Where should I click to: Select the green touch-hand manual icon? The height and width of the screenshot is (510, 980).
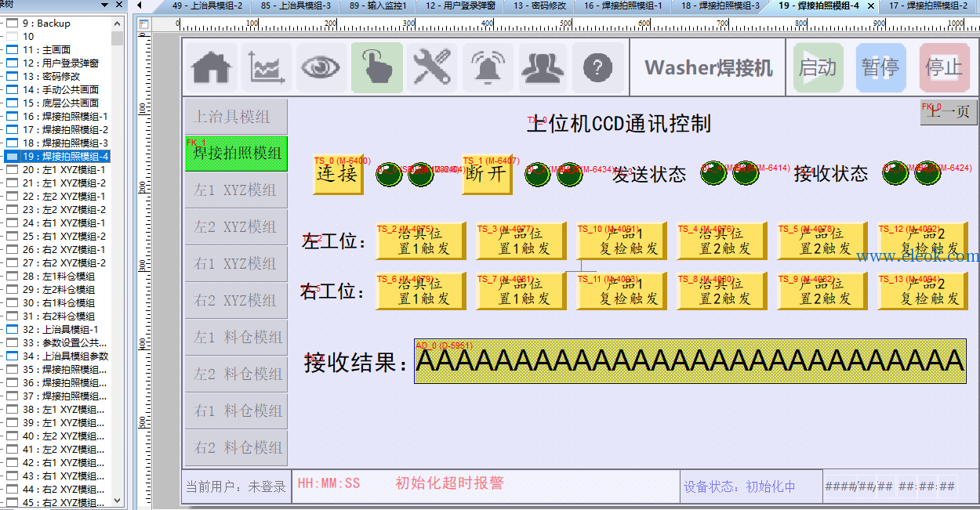pyautogui.click(x=377, y=68)
